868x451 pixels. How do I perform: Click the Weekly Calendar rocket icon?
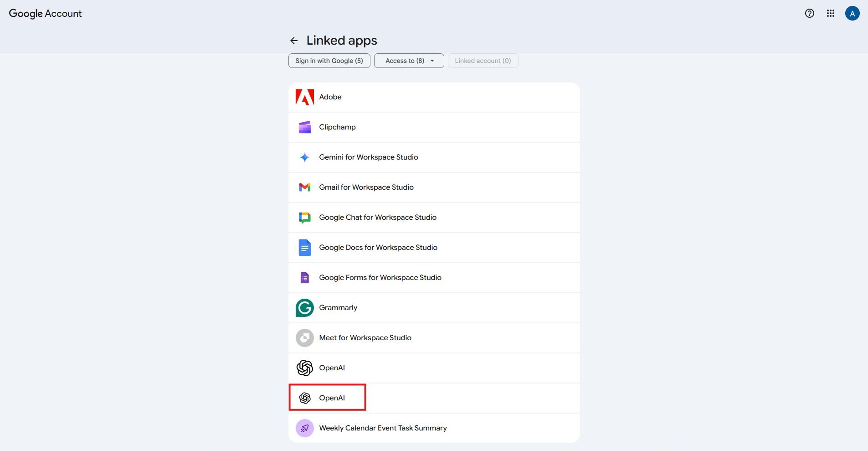305,428
